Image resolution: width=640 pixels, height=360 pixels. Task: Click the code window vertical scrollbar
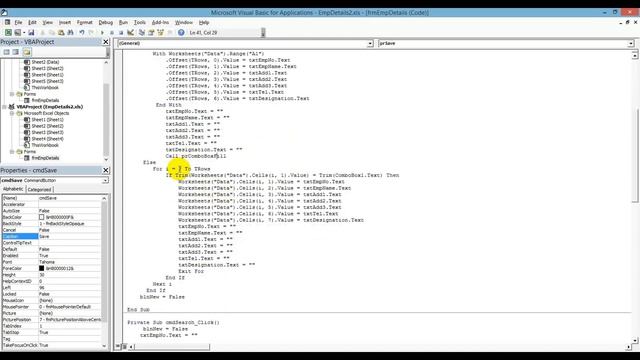click(635, 197)
